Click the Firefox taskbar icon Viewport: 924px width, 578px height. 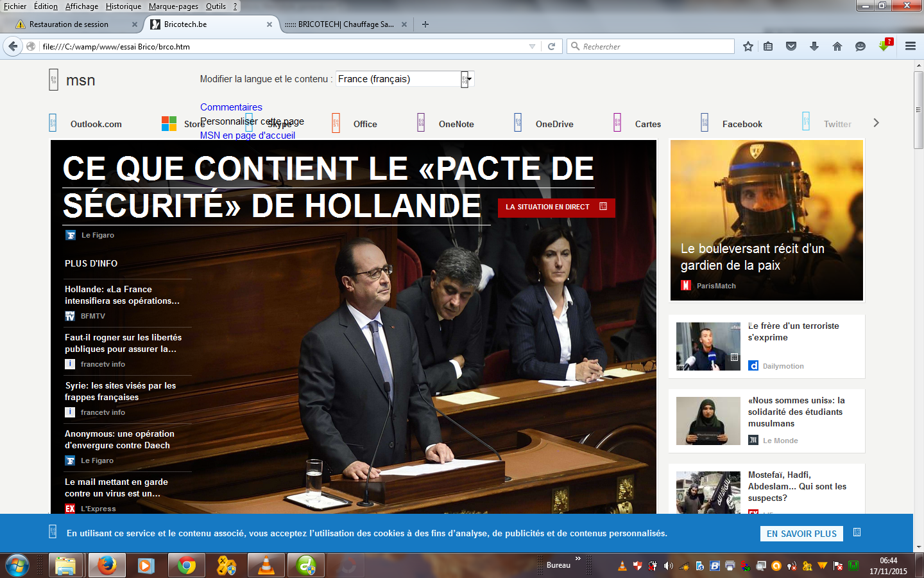coord(107,566)
